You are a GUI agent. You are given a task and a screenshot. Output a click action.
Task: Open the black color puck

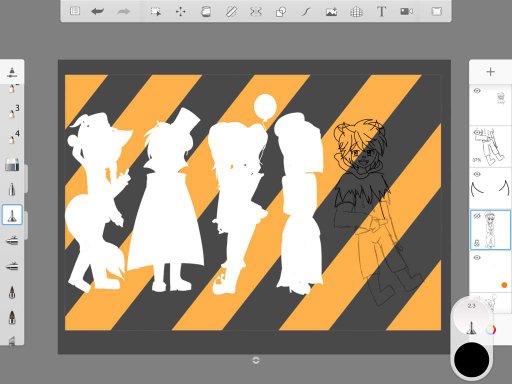471,360
